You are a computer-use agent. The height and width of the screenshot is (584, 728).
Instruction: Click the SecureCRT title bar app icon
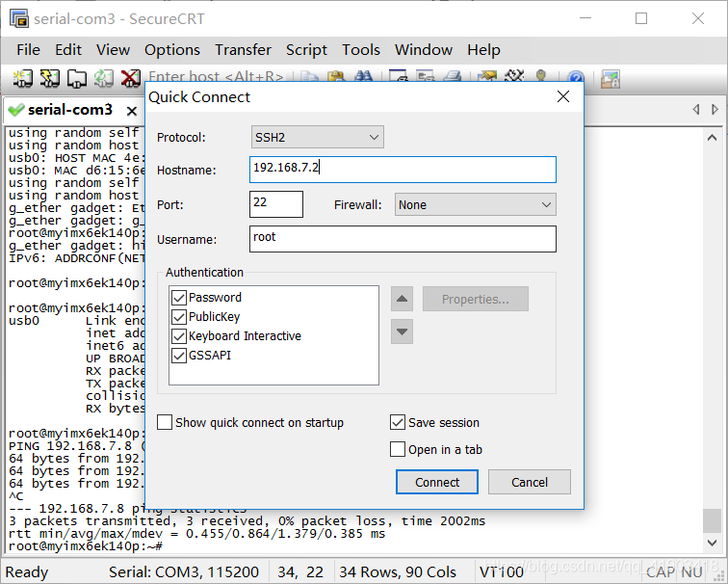click(x=19, y=18)
